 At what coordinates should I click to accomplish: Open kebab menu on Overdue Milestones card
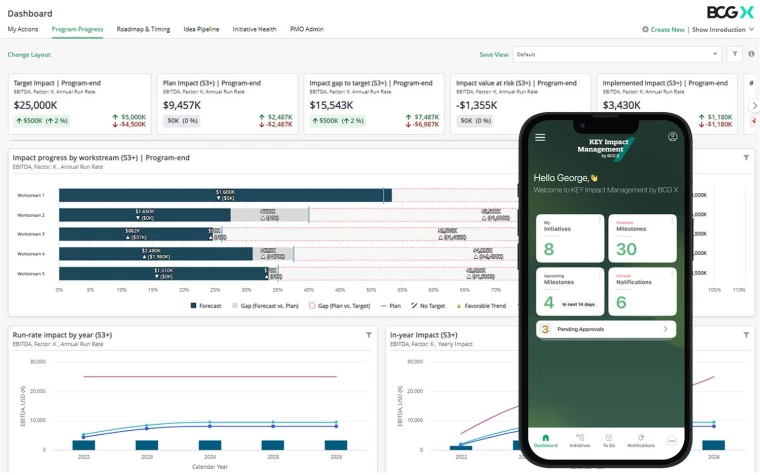click(x=672, y=221)
